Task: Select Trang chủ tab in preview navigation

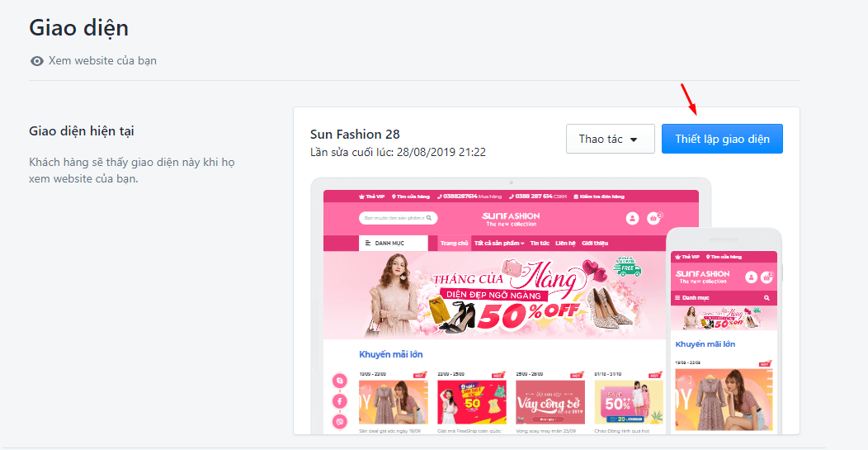Action: tap(455, 244)
